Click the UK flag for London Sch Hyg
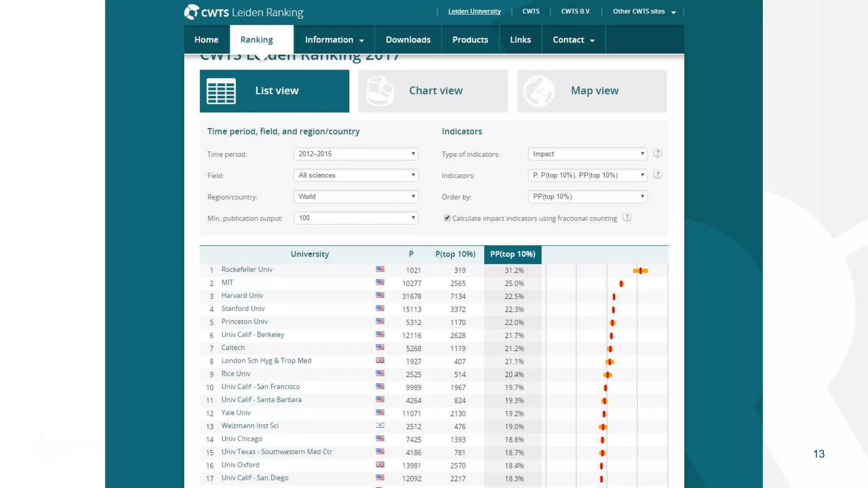This screenshot has width=868, height=488. (380, 360)
